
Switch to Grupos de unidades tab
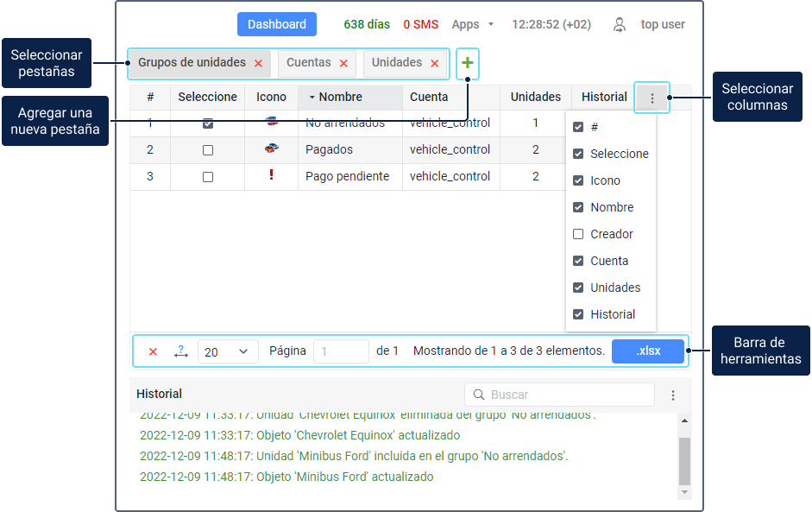(192, 62)
